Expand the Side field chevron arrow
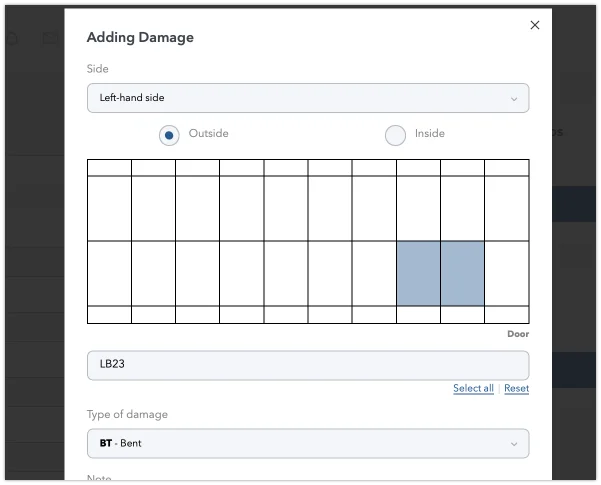The height and width of the screenshot is (485, 601). [514, 99]
